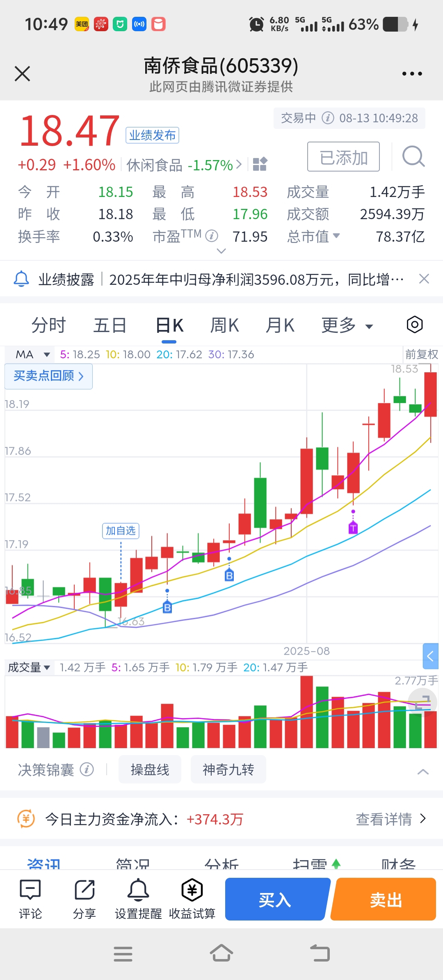Toggle 前复权 adjustment mode

point(421,354)
